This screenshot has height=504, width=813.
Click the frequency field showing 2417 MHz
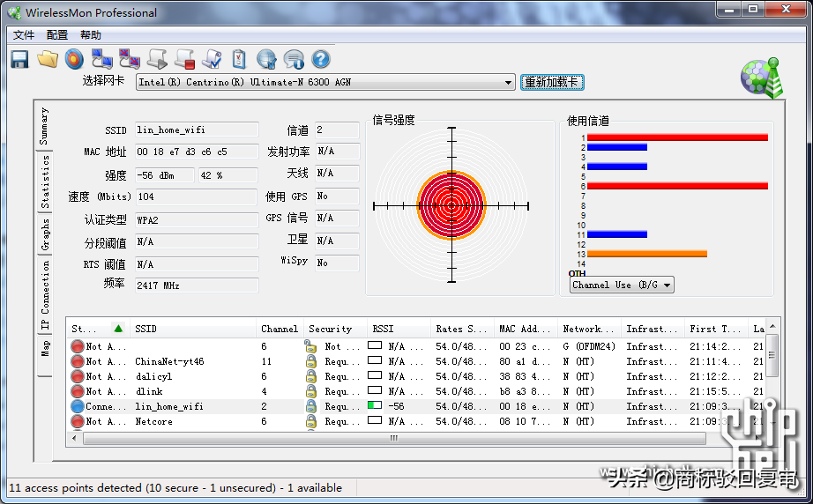(x=197, y=285)
